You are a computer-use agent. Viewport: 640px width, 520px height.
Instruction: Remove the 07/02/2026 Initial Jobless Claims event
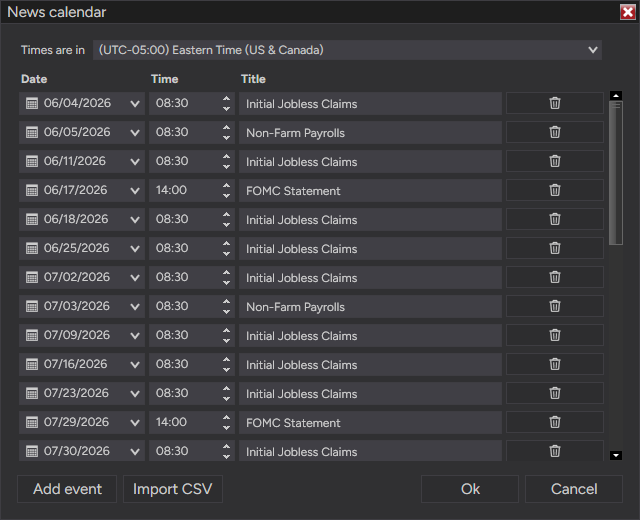[555, 277]
